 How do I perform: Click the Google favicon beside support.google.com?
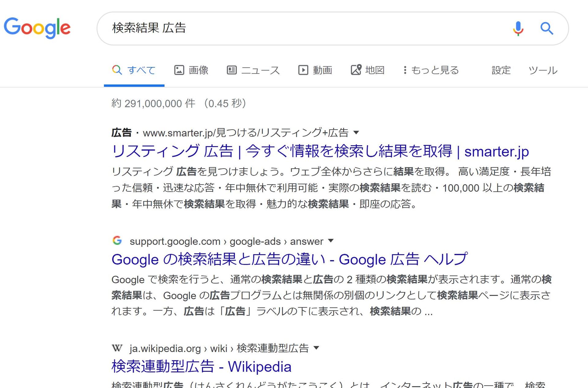117,241
